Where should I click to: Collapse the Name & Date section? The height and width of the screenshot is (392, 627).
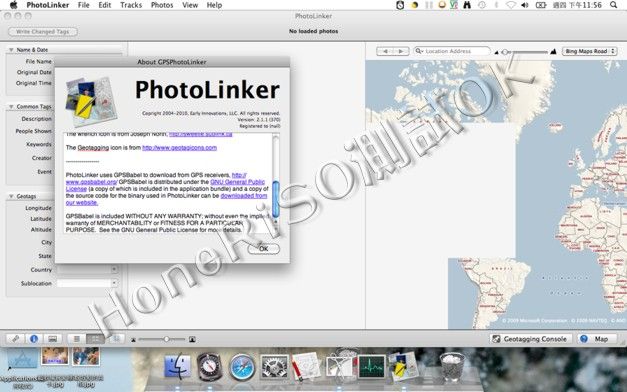click(11, 50)
